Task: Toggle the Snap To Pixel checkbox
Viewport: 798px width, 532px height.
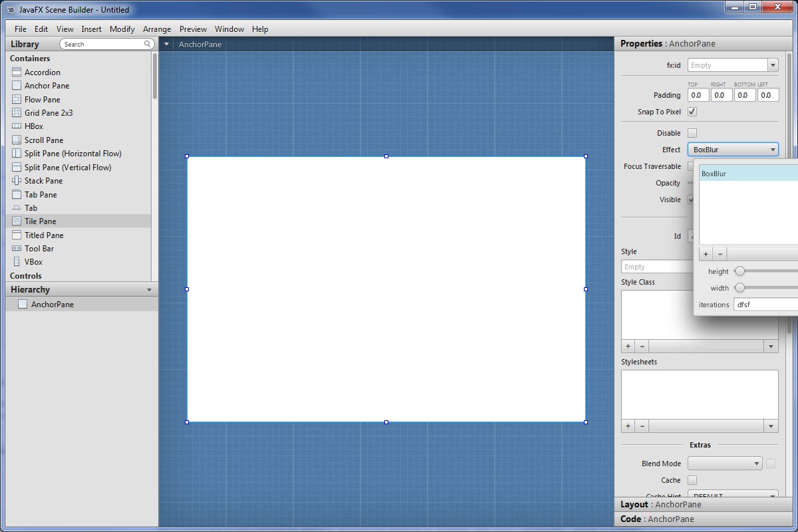Action: pyautogui.click(x=692, y=112)
